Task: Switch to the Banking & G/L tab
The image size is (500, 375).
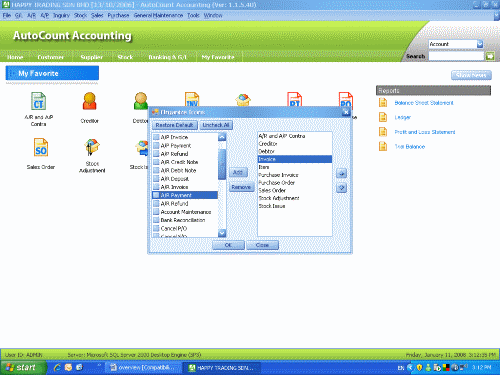Action: [x=167, y=57]
